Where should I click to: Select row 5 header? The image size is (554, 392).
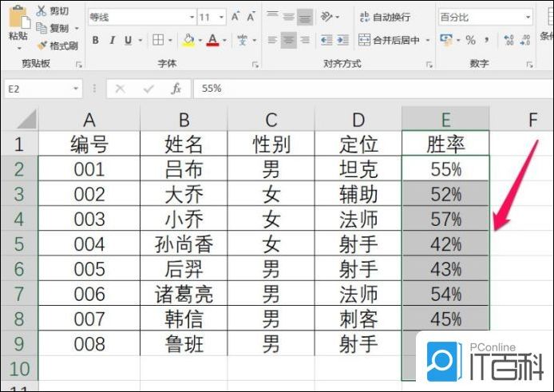pos(19,244)
